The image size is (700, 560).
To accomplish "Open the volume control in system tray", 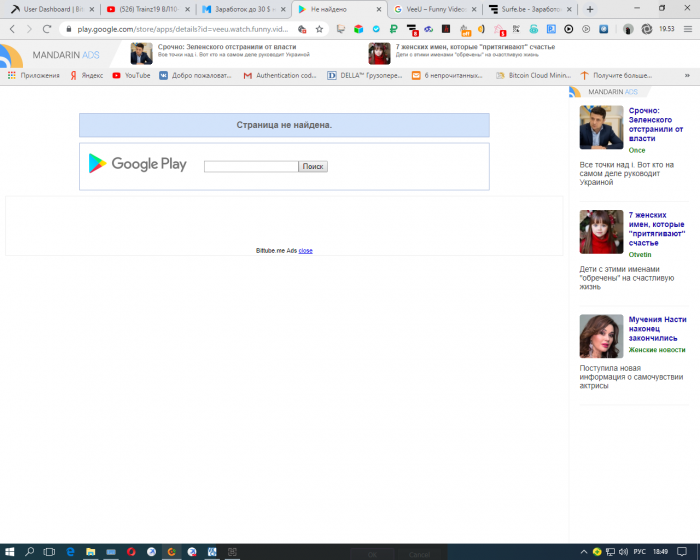I will (x=623, y=552).
